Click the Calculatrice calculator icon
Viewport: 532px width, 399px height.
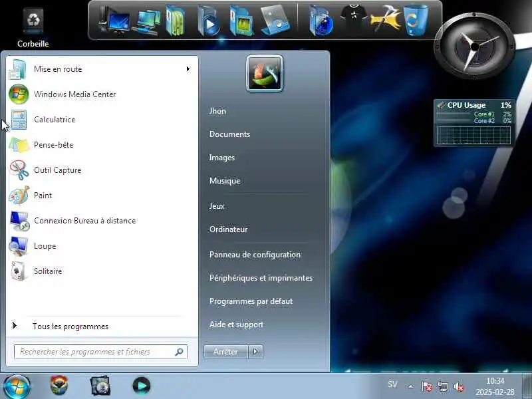click(x=19, y=120)
